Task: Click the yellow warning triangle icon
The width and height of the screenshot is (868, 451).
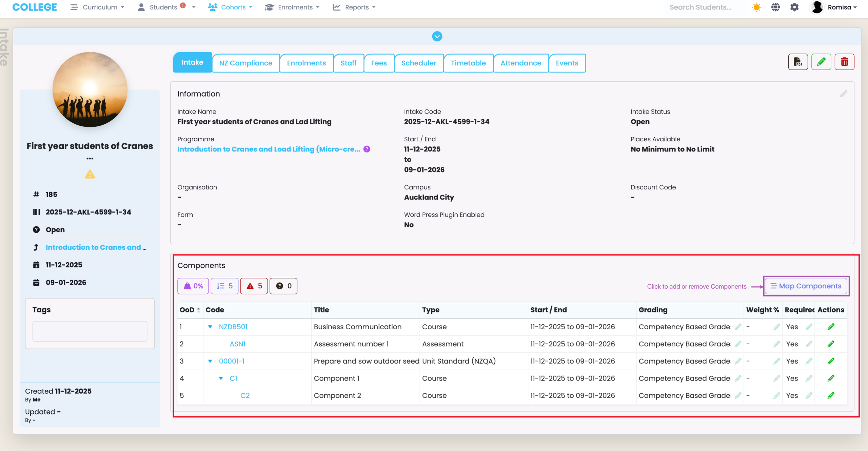Action: pos(90,175)
